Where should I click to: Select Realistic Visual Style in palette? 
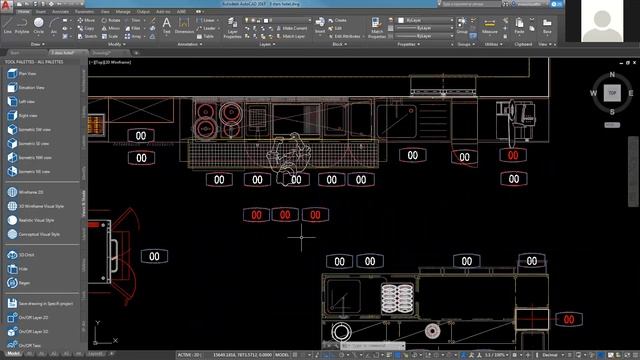[x=31, y=220]
